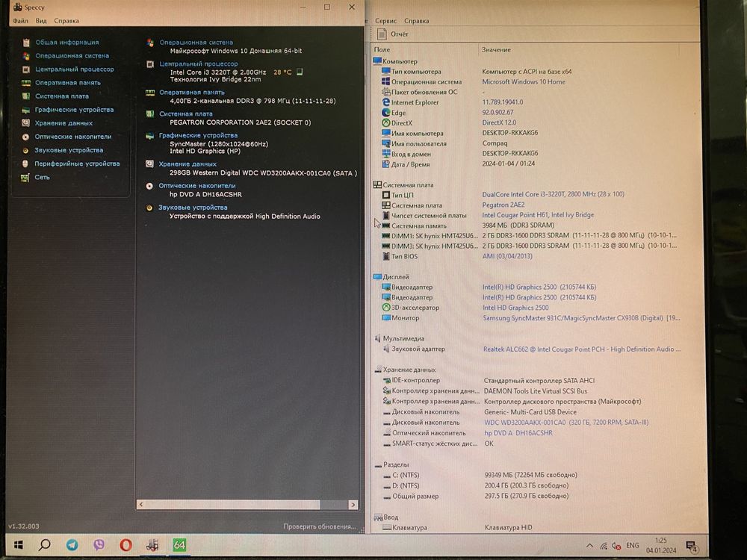Open Оперативная память heading in Speccy summary

[192, 93]
